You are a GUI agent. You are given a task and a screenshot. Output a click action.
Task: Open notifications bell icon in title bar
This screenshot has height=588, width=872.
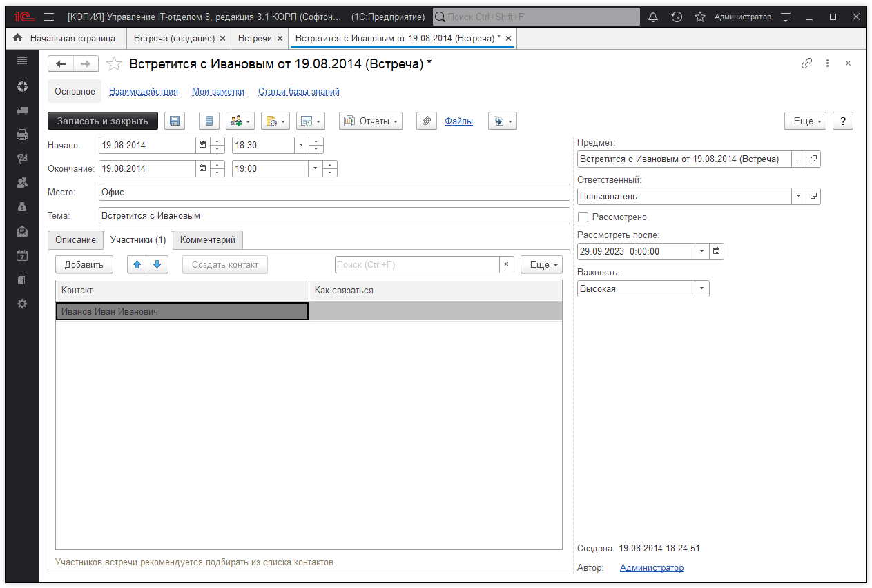[653, 17]
